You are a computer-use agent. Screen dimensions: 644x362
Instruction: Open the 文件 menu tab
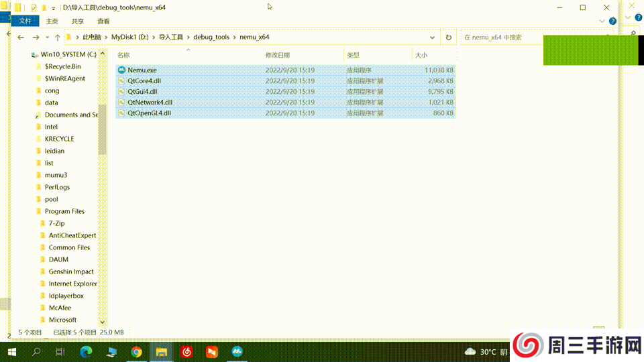point(25,21)
